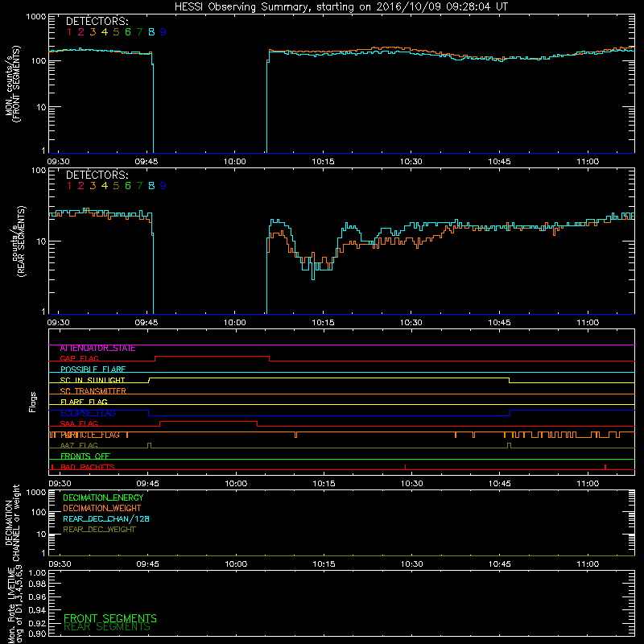Click the FRONTS_OFF flag label

pyautogui.click(x=85, y=456)
